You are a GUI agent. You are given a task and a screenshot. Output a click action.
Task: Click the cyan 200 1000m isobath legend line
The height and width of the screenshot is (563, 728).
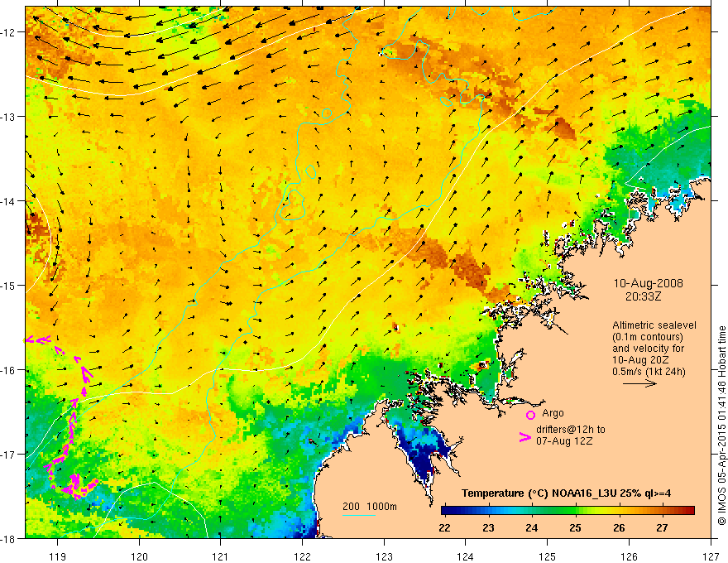358,515
